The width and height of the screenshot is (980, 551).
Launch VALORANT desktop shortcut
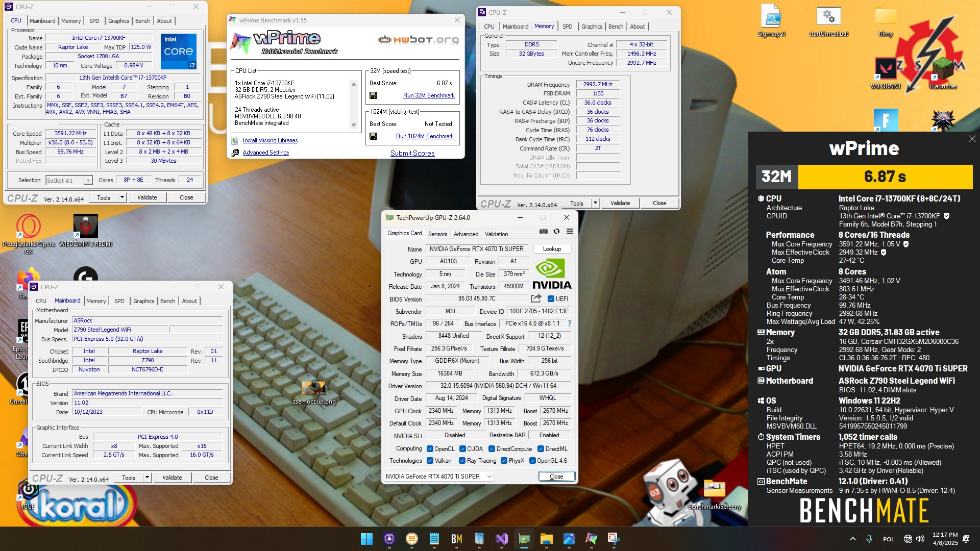click(886, 73)
